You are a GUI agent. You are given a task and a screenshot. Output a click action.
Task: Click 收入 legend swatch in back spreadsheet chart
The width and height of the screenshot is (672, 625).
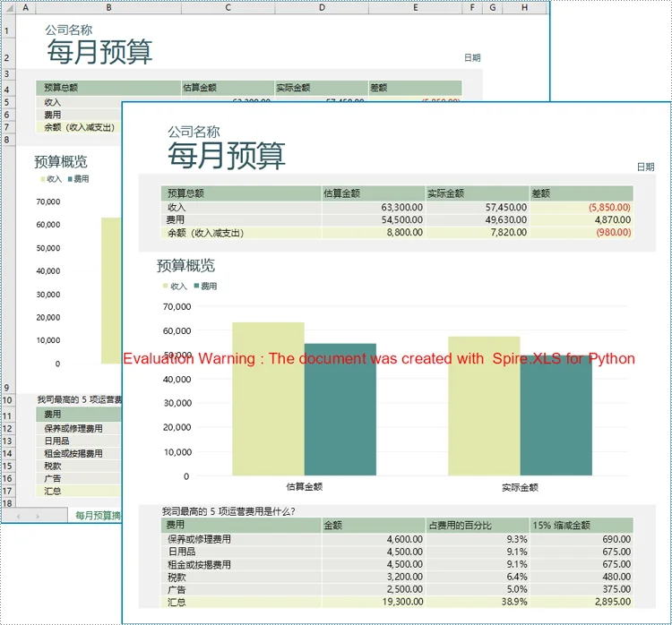[x=43, y=179]
